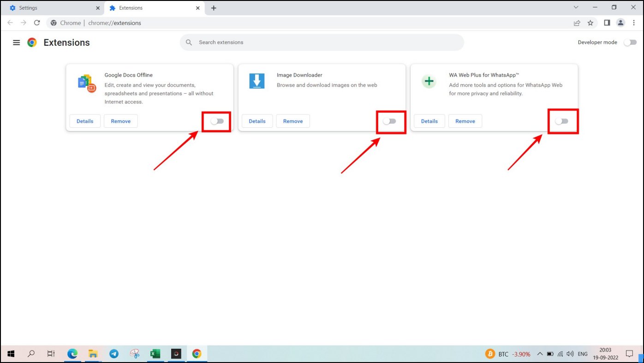This screenshot has width=644, height=363.
Task: Open Windows taskbar search
Action: pyautogui.click(x=31, y=354)
